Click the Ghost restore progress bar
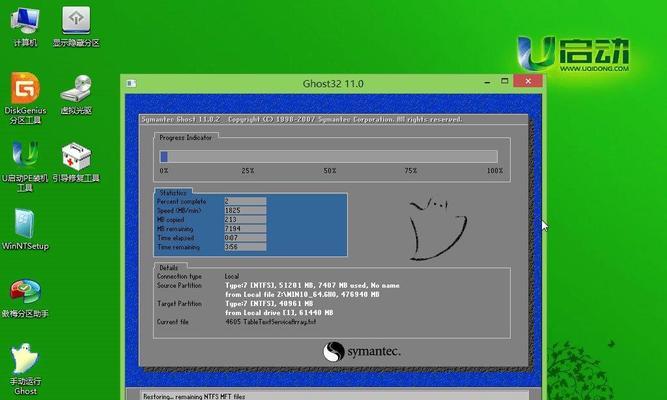667x400 pixels. [x=328, y=157]
